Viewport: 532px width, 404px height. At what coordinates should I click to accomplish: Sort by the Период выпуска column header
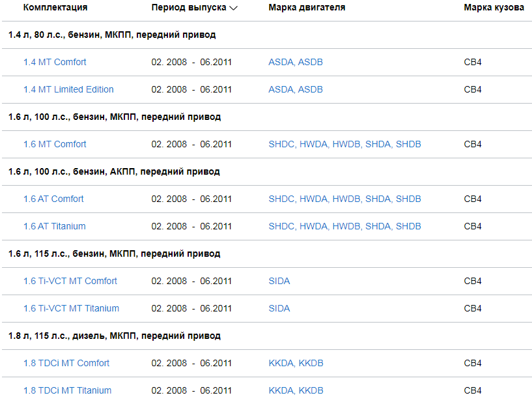(189, 7)
